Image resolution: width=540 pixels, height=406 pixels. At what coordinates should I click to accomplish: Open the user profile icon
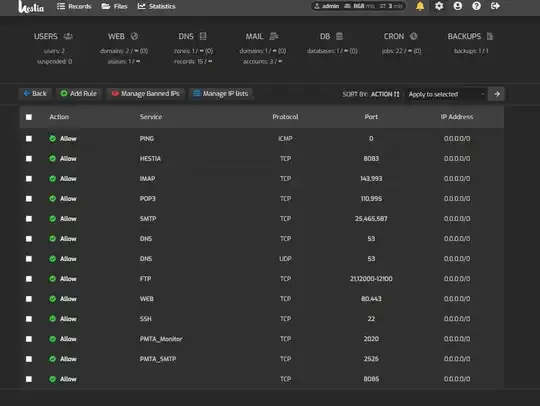click(x=458, y=6)
